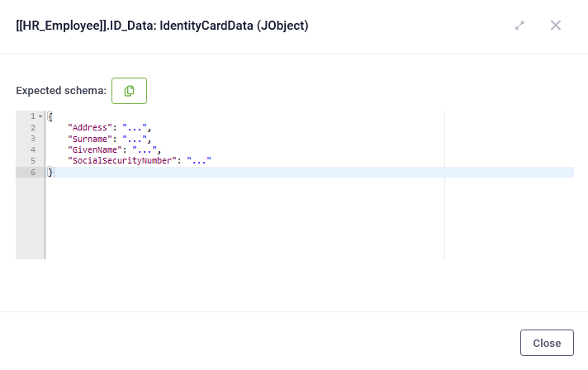Image resolution: width=588 pixels, height=370 pixels.
Task: Click the "..." value after Address
Action: [x=135, y=128]
